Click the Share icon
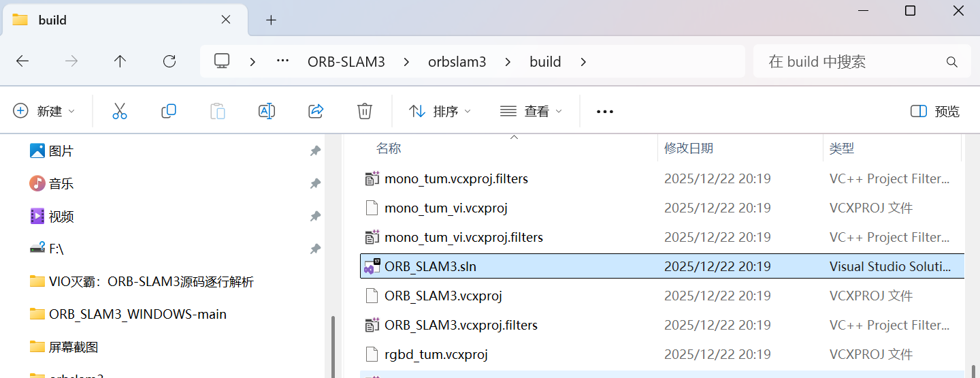The image size is (980, 378). 316,111
